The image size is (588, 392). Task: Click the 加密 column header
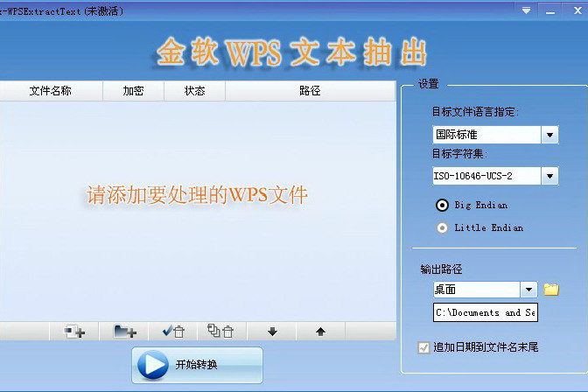click(x=134, y=91)
